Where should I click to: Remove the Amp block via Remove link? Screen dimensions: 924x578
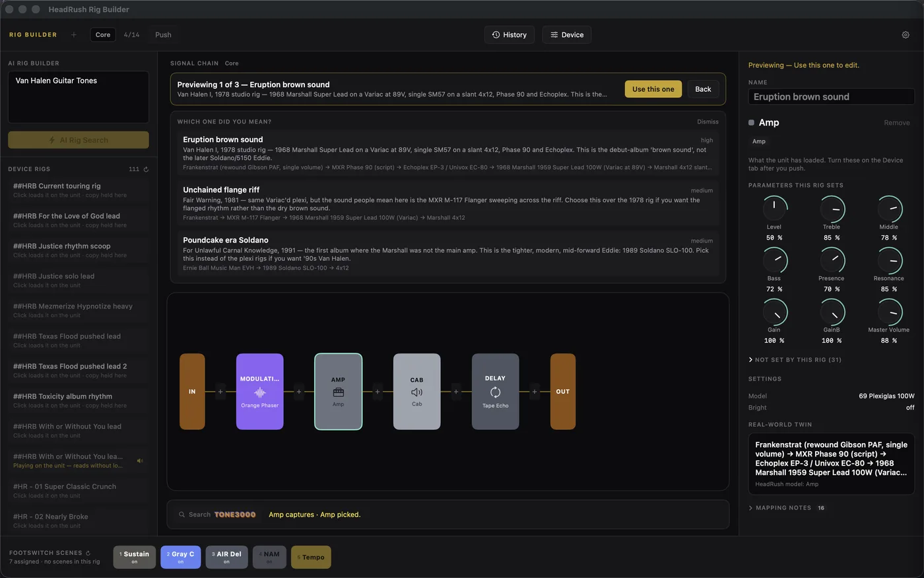(x=896, y=123)
